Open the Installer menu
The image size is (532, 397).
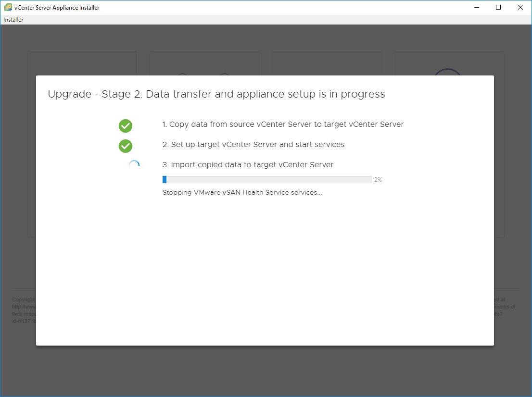[x=13, y=20]
